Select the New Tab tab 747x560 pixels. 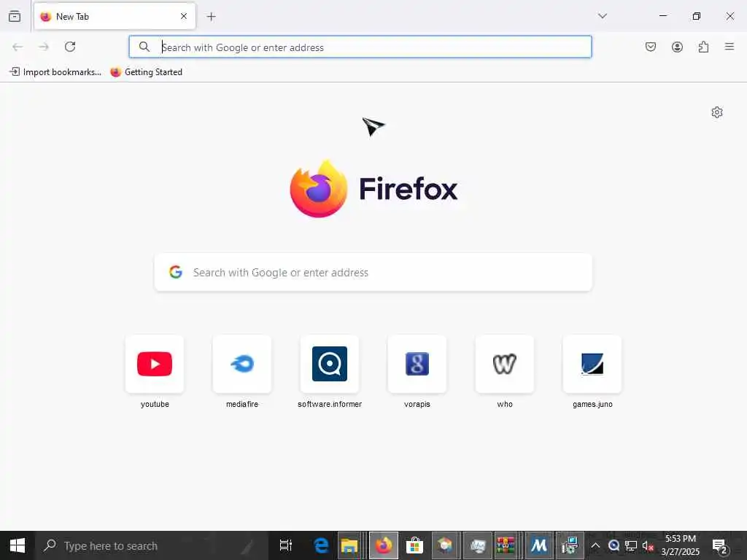[x=115, y=16]
